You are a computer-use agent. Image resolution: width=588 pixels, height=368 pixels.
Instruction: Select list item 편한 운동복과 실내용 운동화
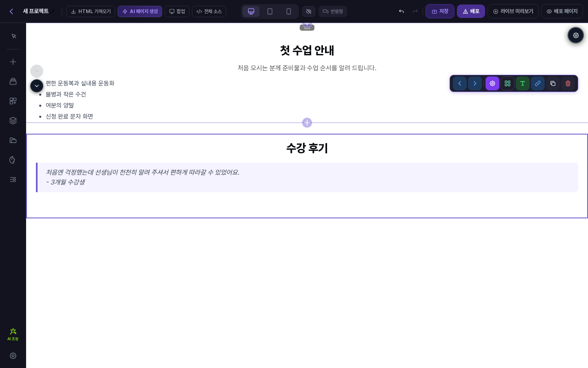click(x=80, y=83)
